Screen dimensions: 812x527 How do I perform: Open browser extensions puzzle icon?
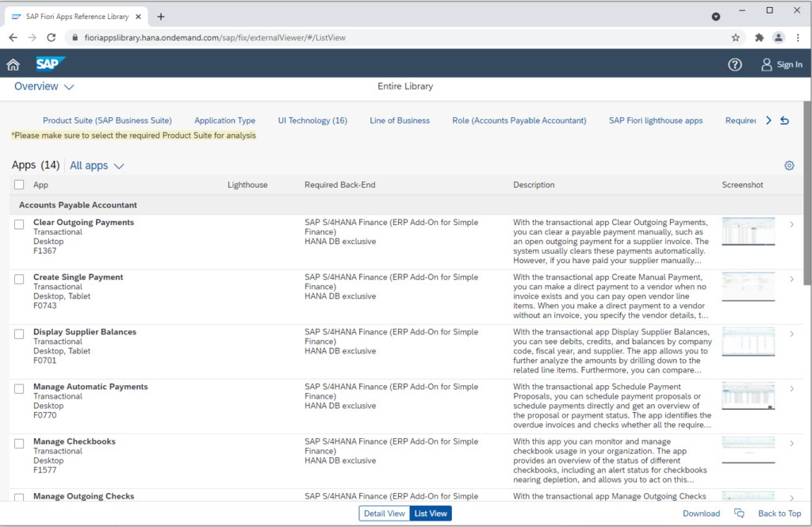759,37
